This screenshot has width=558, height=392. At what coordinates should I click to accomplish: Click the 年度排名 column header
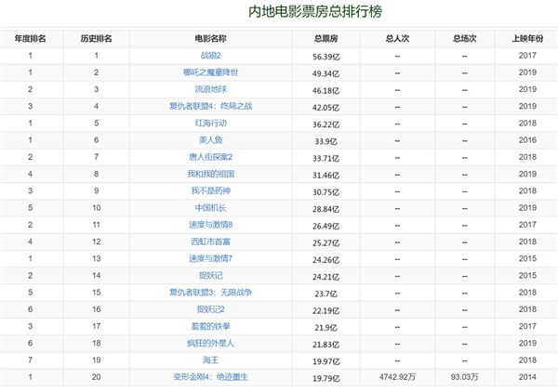click(x=31, y=39)
